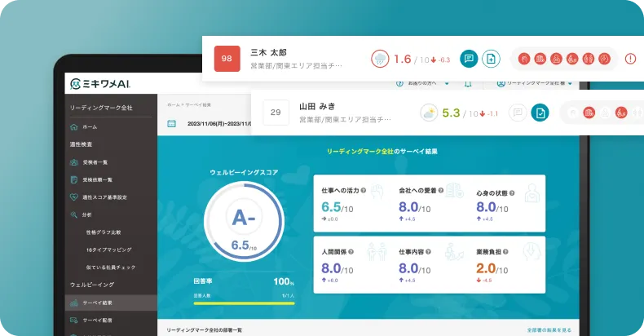Image resolution: width=644 pixels, height=336 pixels.
Task: Click the A- wellbeing score gauge
Action: tap(244, 222)
